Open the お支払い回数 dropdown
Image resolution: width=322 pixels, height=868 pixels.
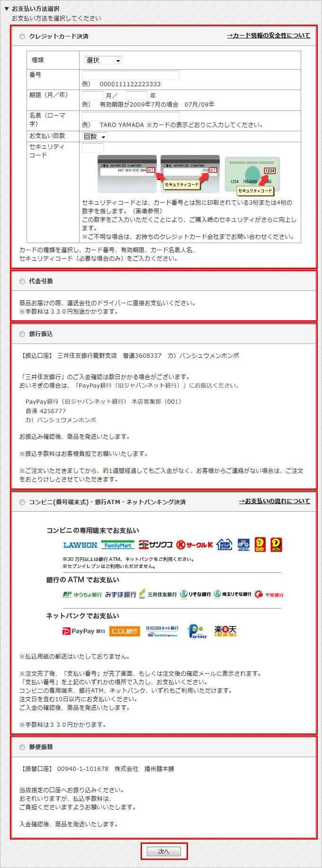95,136
